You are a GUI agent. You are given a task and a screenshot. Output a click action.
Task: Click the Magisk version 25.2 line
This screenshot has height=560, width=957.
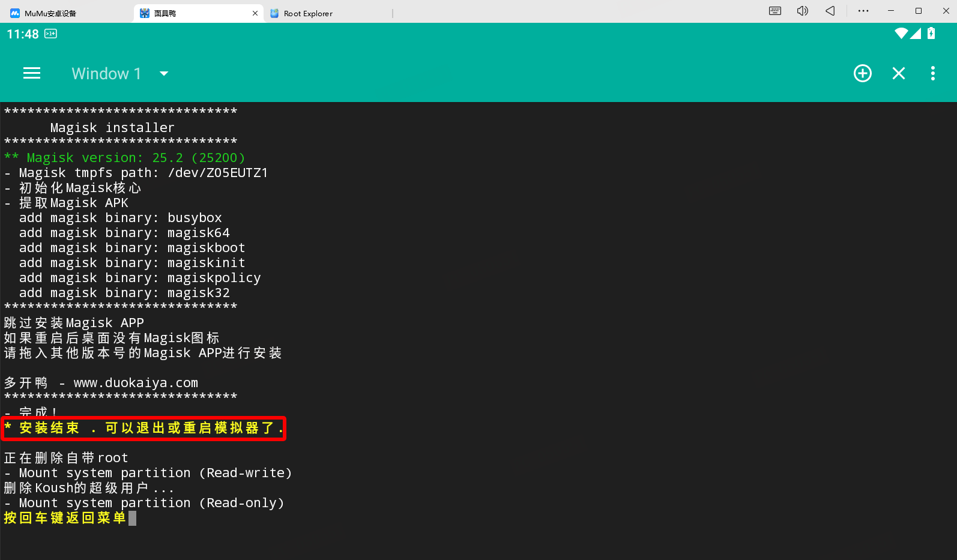[x=125, y=158]
